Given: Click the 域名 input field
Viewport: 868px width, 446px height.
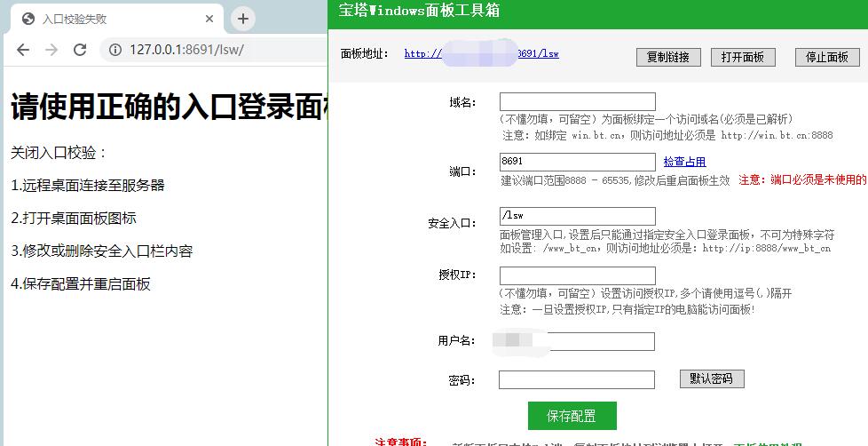Looking at the screenshot, I should tap(578, 102).
